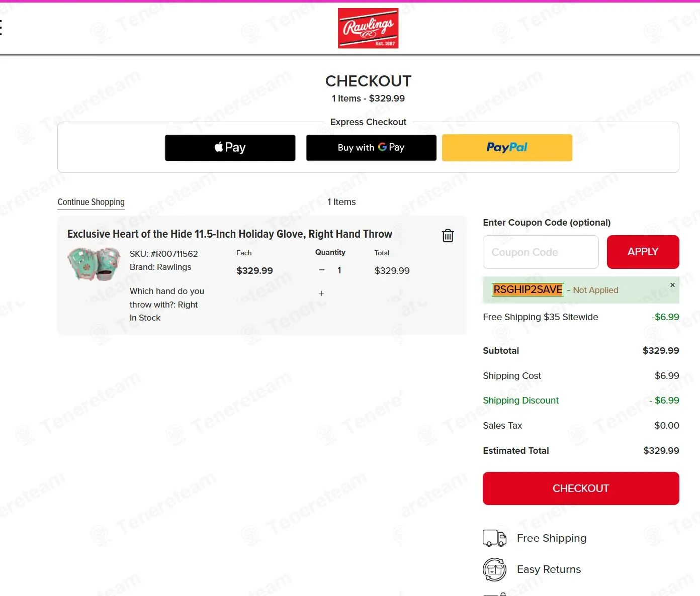This screenshot has height=596, width=700.
Task: Click the Easy Returns label text
Action: 549,569
